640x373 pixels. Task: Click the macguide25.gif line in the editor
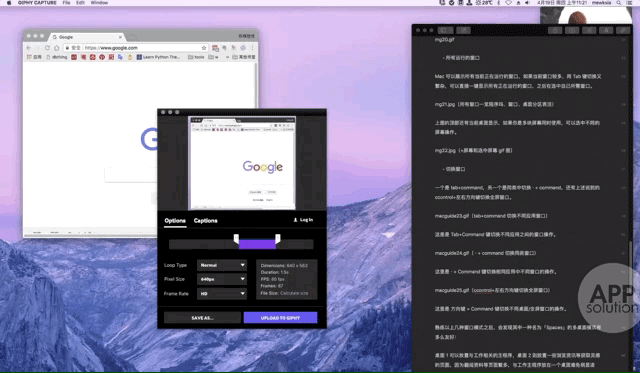493,290
